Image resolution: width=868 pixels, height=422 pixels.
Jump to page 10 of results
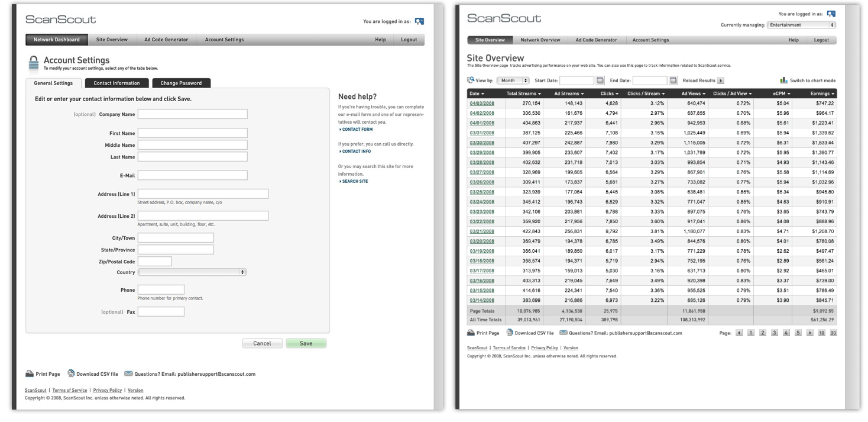tap(822, 333)
